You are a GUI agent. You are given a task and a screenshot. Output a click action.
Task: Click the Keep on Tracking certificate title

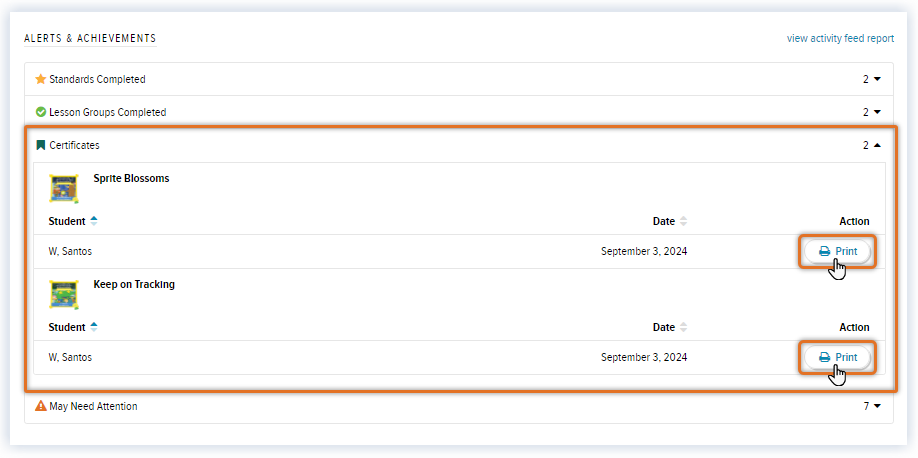(134, 285)
